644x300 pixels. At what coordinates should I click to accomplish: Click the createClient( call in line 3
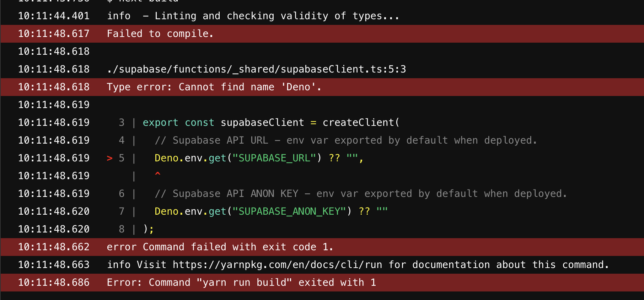point(361,123)
